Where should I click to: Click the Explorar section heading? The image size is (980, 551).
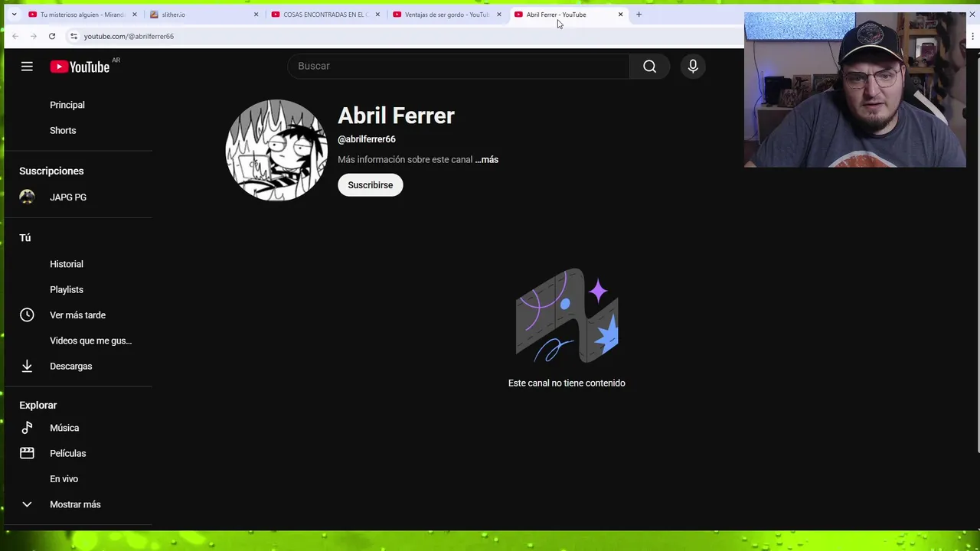coord(38,405)
